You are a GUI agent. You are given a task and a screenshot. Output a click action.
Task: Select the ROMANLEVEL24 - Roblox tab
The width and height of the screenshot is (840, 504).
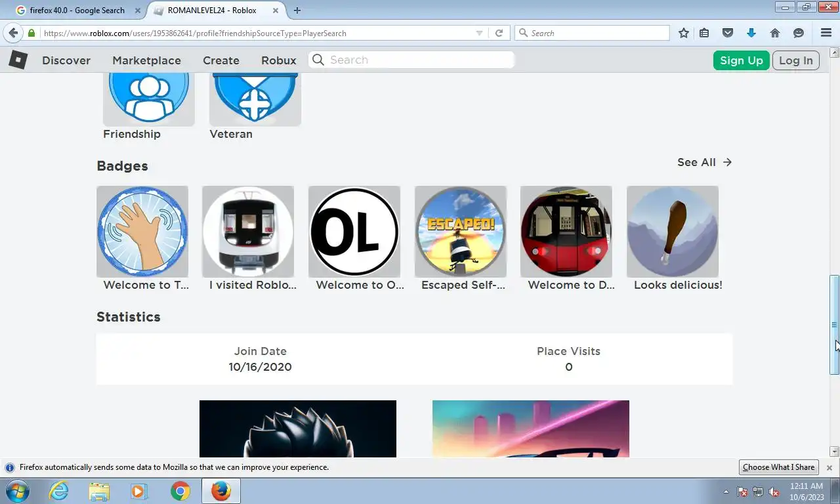(212, 10)
